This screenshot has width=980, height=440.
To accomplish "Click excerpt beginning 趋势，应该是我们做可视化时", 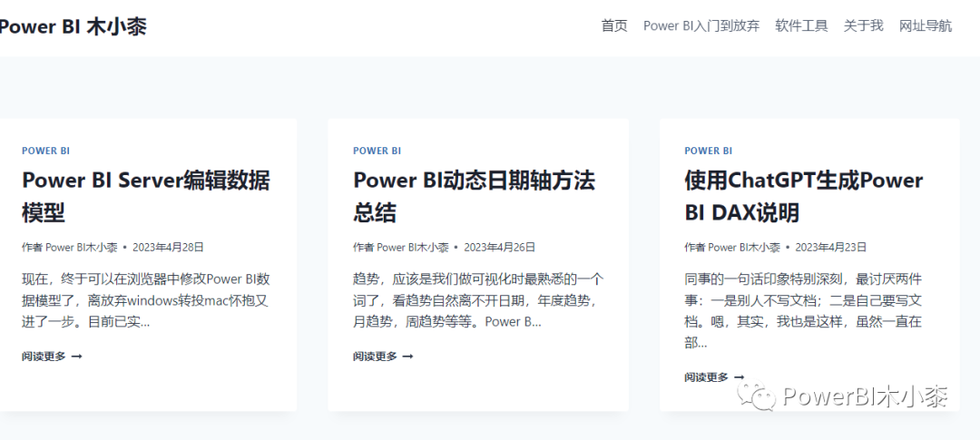I will point(478,300).
